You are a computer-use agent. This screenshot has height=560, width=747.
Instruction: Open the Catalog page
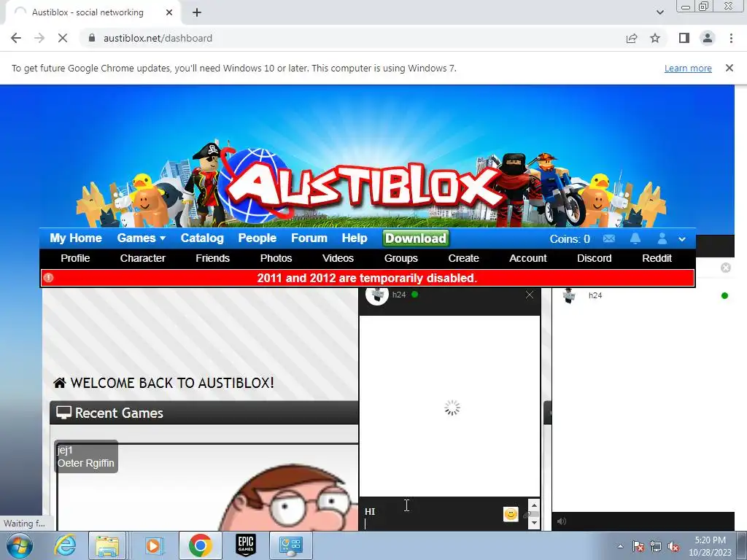(202, 238)
